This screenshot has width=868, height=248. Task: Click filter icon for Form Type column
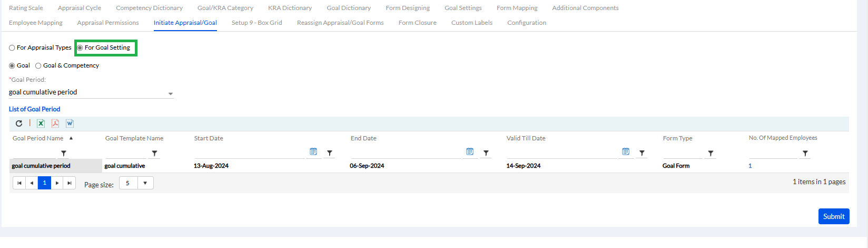coord(711,154)
